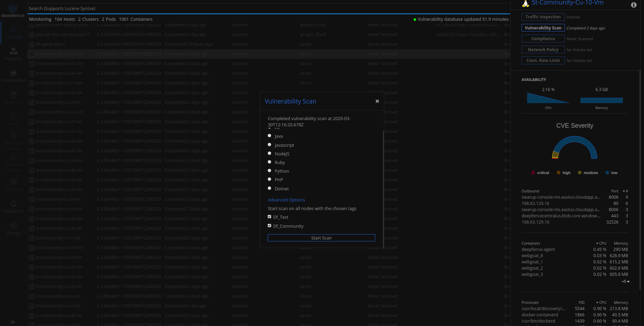The height and width of the screenshot is (326, 644).
Task: Expand the +5 more containers list
Action: tap(626, 282)
